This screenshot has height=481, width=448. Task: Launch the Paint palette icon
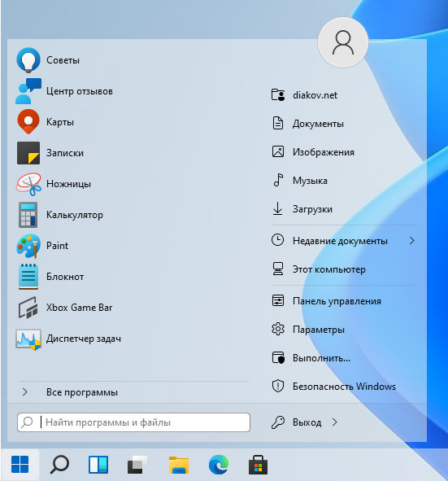(x=28, y=246)
